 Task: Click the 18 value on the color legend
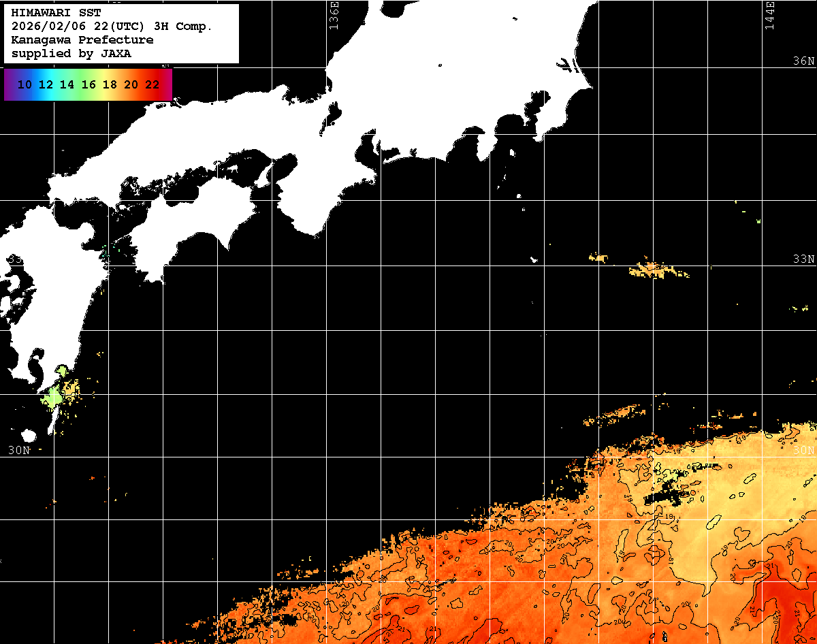point(109,85)
